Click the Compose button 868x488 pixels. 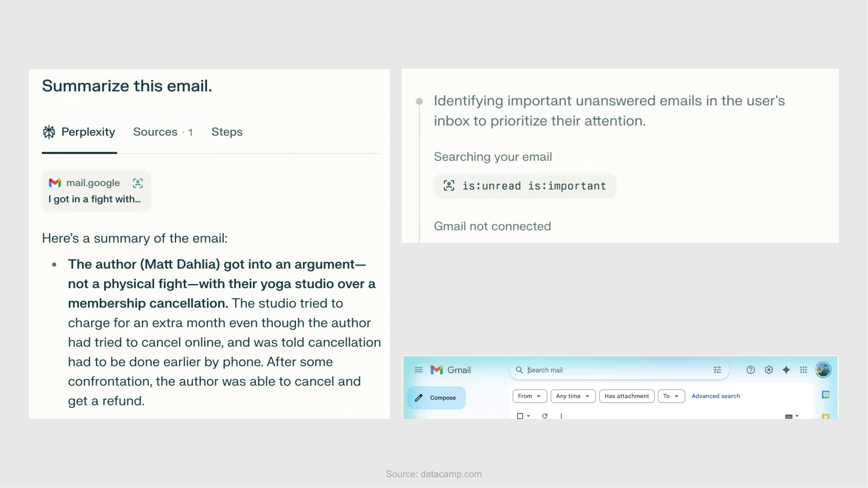(x=436, y=398)
